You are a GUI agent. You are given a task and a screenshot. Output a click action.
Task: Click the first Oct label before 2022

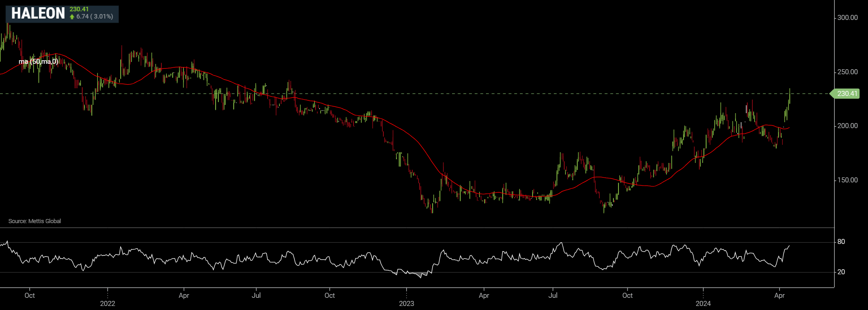(29, 296)
